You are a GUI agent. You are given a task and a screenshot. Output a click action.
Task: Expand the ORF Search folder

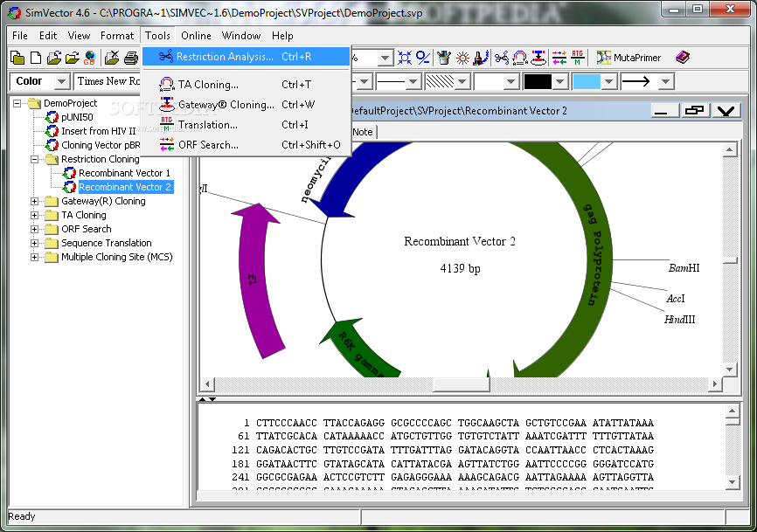pos(34,229)
